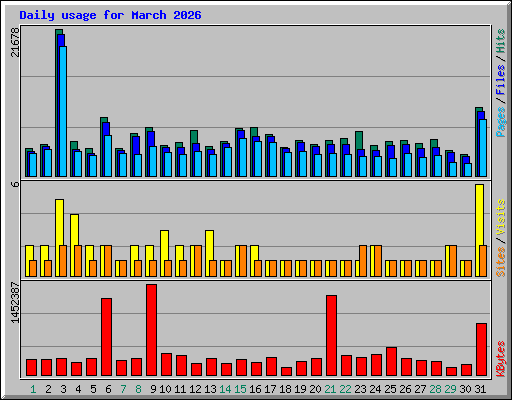Click the 1452387 KBytes axis value

point(15,303)
